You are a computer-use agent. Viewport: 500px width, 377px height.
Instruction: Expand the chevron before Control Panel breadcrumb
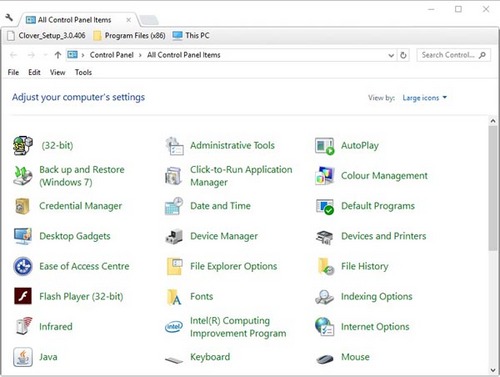(x=83, y=55)
